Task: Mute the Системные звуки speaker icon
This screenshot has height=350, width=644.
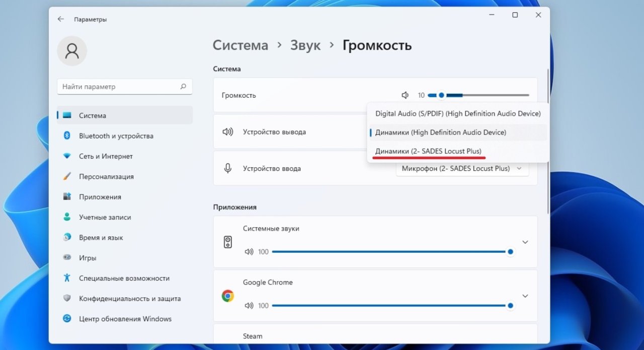Action: coord(248,252)
